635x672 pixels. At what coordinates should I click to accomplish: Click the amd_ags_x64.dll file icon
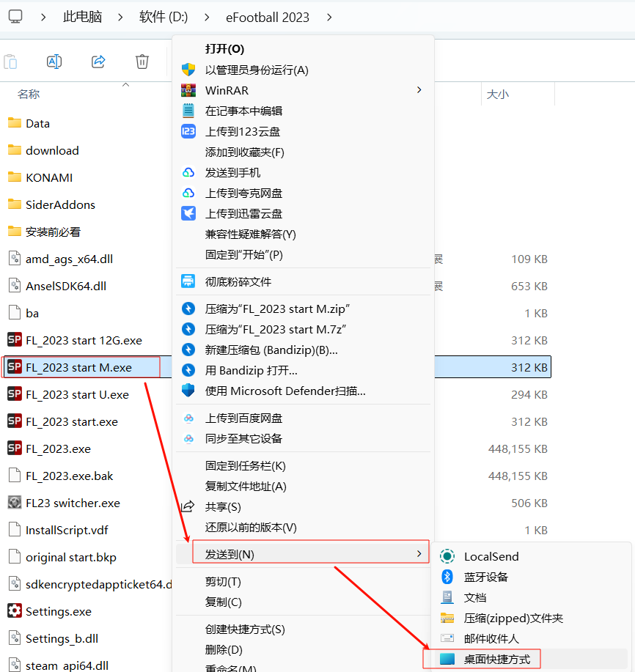pyautogui.click(x=15, y=259)
